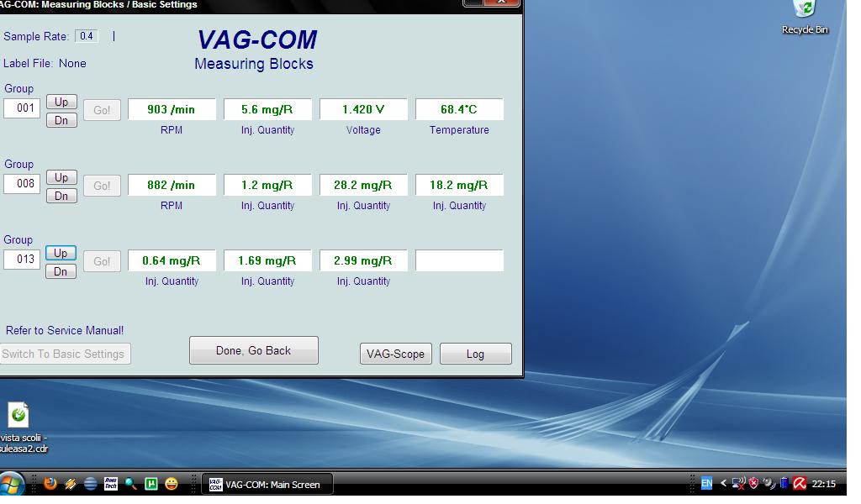Select the 903 /min RPM reading
This screenshot has height=504, width=861.
coord(172,109)
